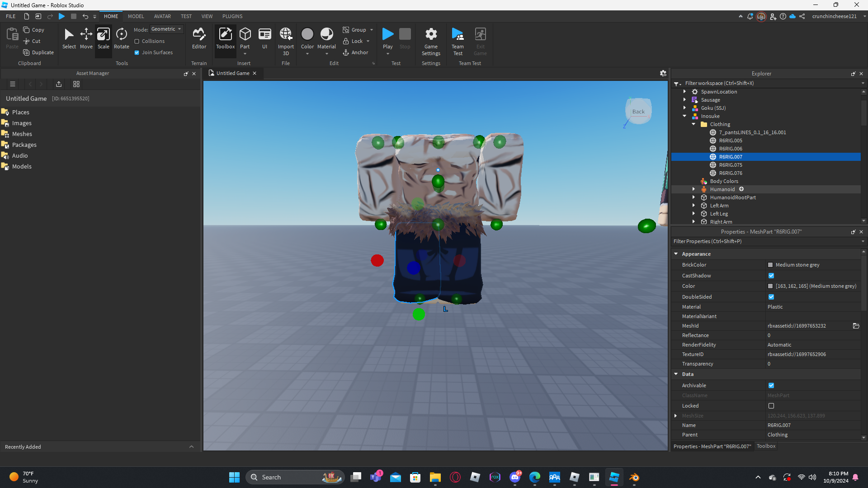Open the PLUGINS ribbon tab
The height and width of the screenshot is (488, 868).
232,16
